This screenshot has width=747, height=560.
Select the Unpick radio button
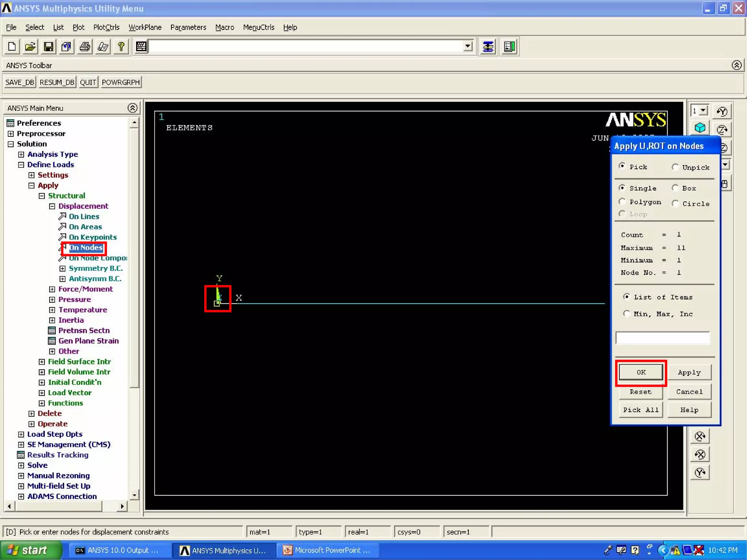[675, 167]
